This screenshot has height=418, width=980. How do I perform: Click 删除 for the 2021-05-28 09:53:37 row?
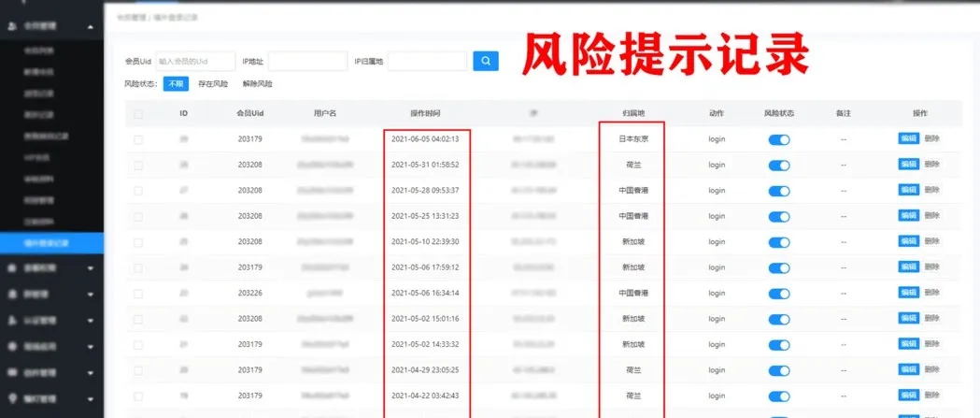click(x=931, y=190)
